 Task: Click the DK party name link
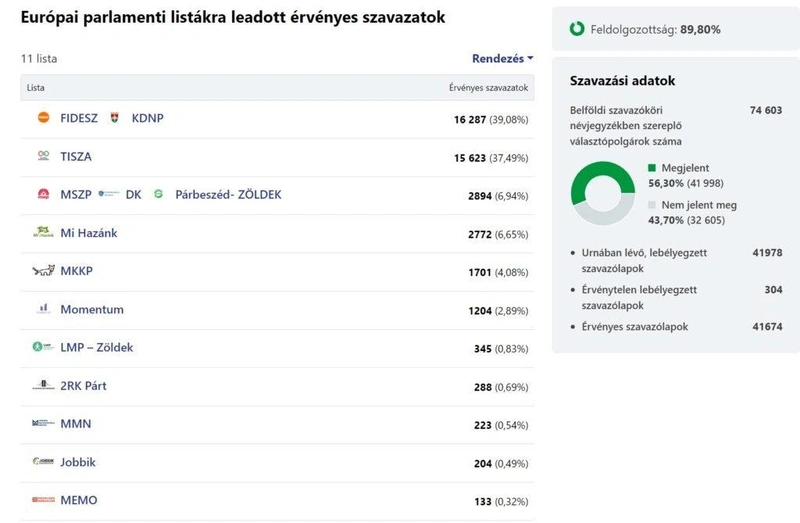pyautogui.click(x=134, y=194)
